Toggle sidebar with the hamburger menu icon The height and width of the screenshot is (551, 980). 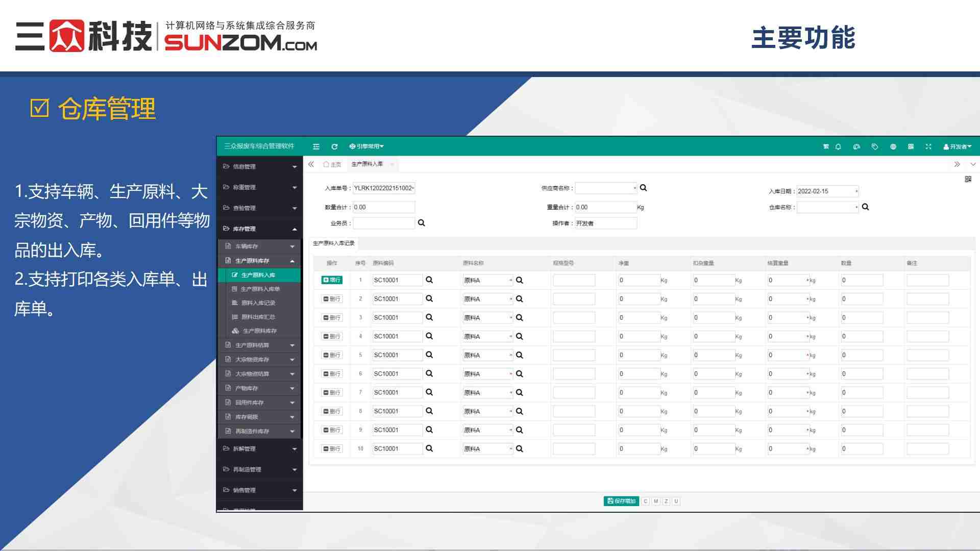316,147
